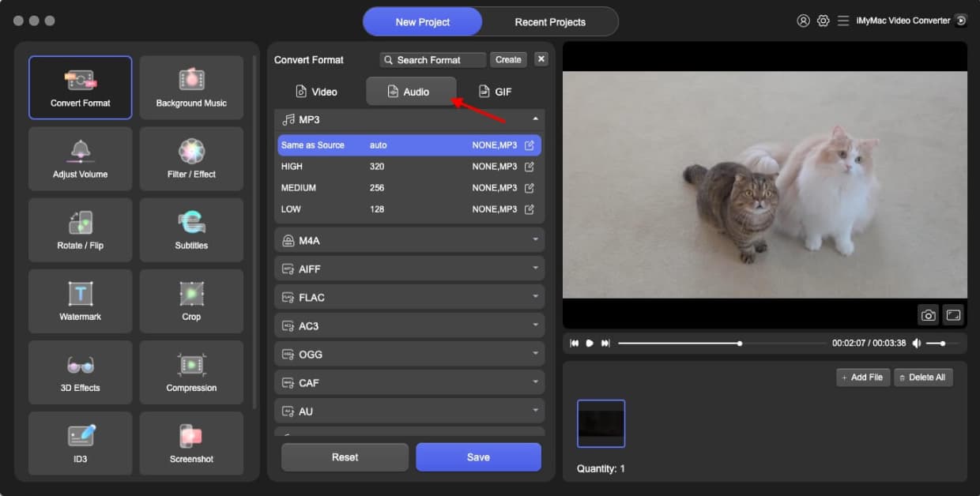Image resolution: width=980 pixels, height=496 pixels.
Task: Open the Watermark tool
Action: click(81, 301)
